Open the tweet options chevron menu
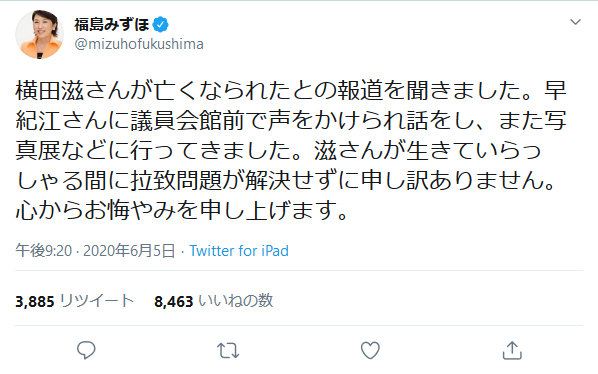 575,22
